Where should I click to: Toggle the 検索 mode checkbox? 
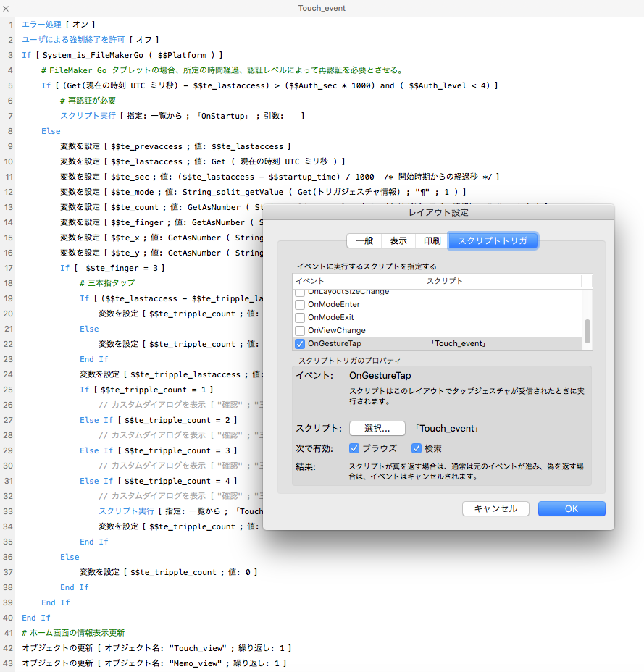417,448
